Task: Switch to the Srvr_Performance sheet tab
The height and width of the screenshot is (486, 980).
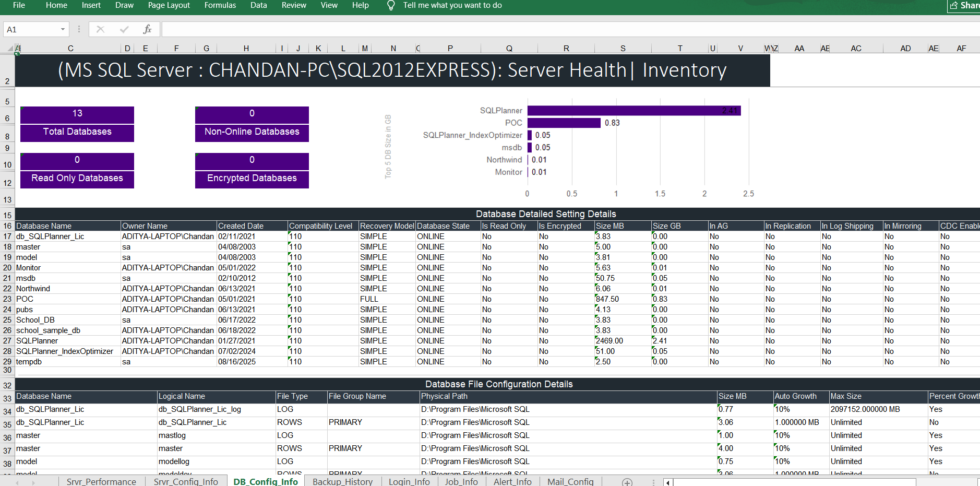Action: [x=101, y=481]
